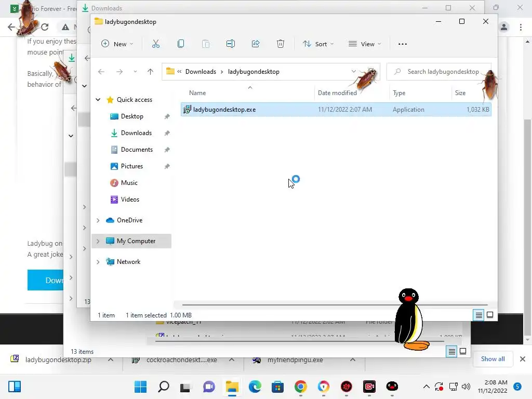This screenshot has height=399, width=532.
Task: Open Microsoft Store from the taskbar
Action: [277, 387]
